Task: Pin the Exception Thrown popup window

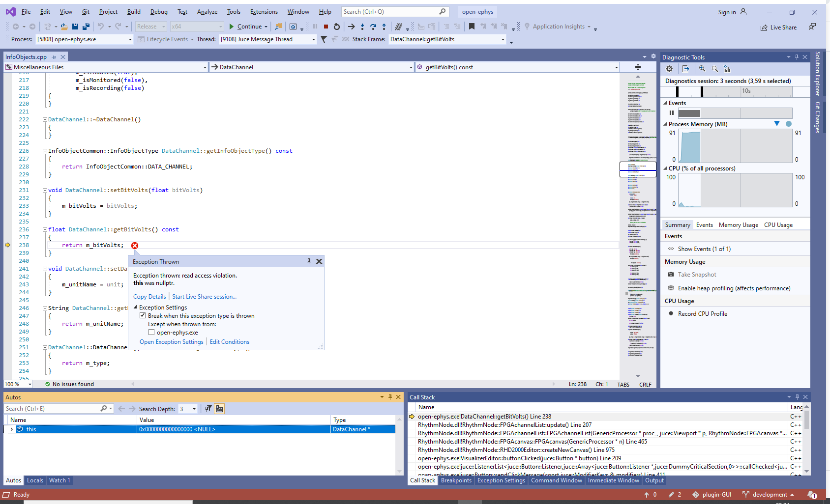Action: click(x=309, y=261)
